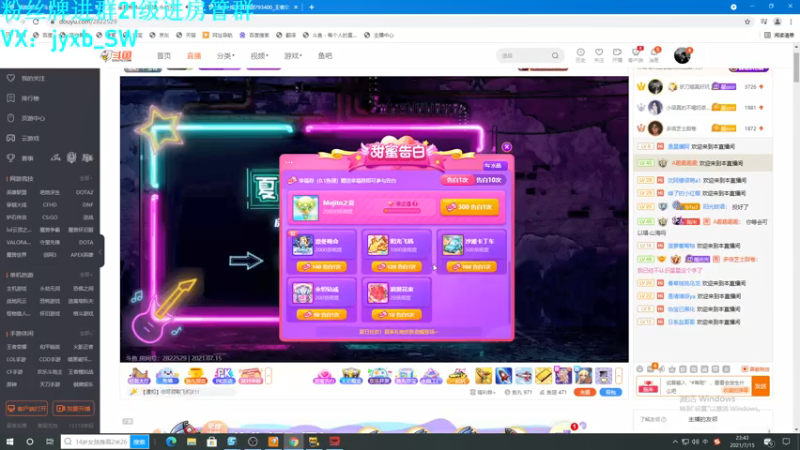Click the 10 告白1次 button
Screen dimensions: 800x450
point(396,315)
